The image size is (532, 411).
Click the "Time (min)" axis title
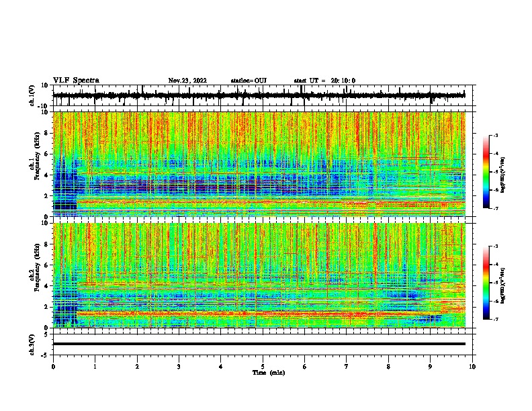click(269, 373)
